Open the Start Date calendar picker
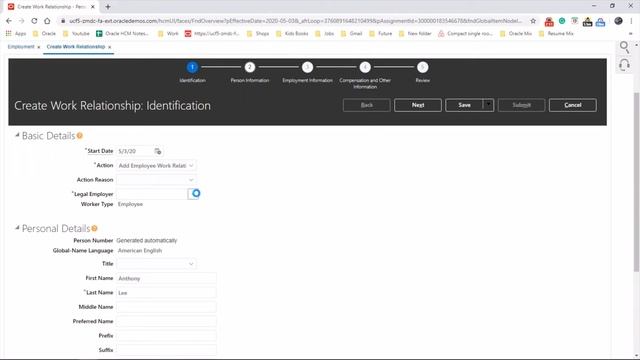 pos(158,151)
